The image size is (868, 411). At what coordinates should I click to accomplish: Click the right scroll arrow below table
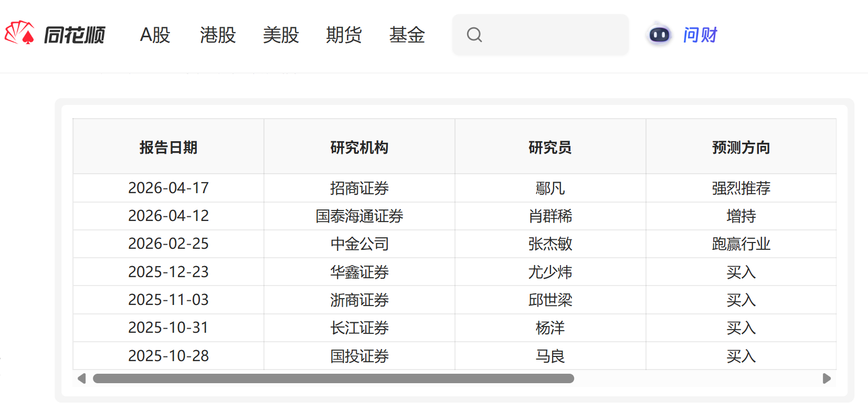coord(827,378)
